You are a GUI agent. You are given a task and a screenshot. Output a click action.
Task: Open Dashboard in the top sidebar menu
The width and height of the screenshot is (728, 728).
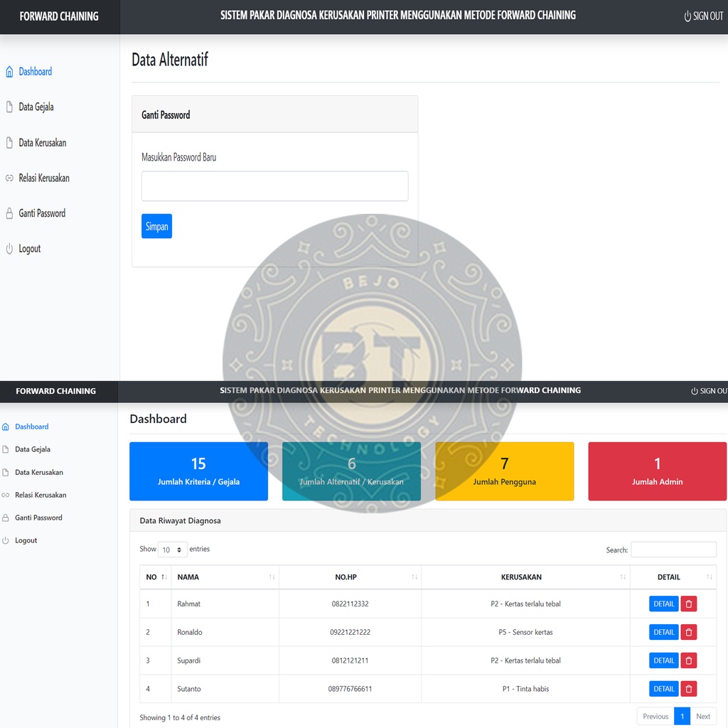click(36, 72)
